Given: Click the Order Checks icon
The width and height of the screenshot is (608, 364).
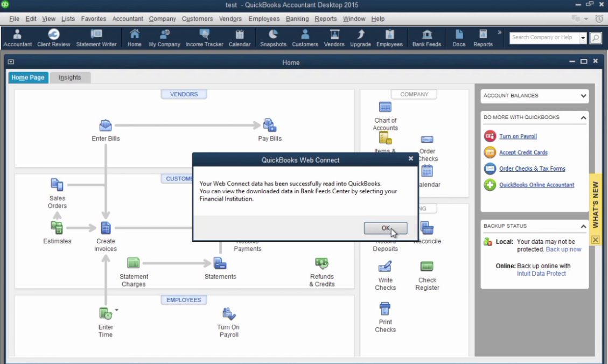Looking at the screenshot, I should click(427, 139).
